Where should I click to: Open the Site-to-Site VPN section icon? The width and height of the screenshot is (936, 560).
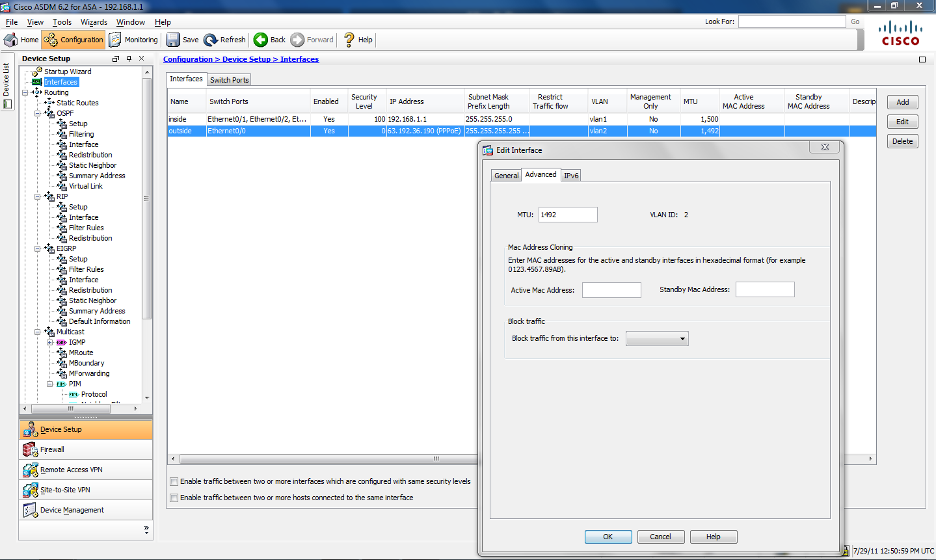point(30,490)
